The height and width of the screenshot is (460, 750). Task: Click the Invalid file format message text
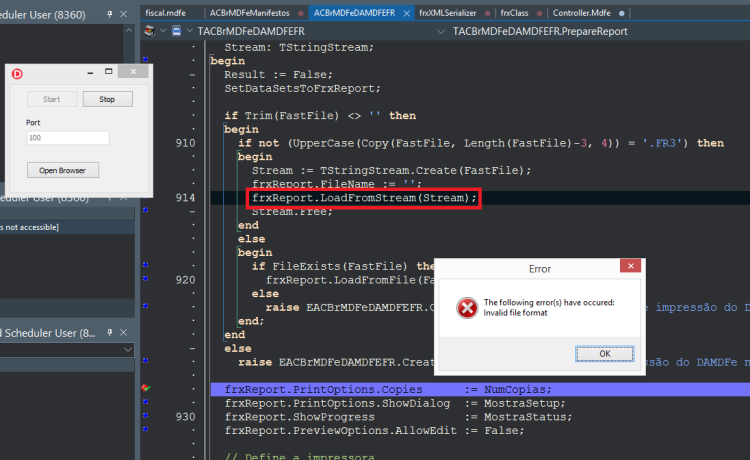(x=515, y=313)
